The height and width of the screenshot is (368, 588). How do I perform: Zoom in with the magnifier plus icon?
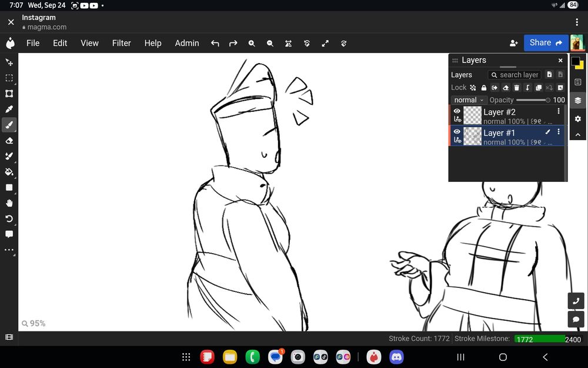252,43
